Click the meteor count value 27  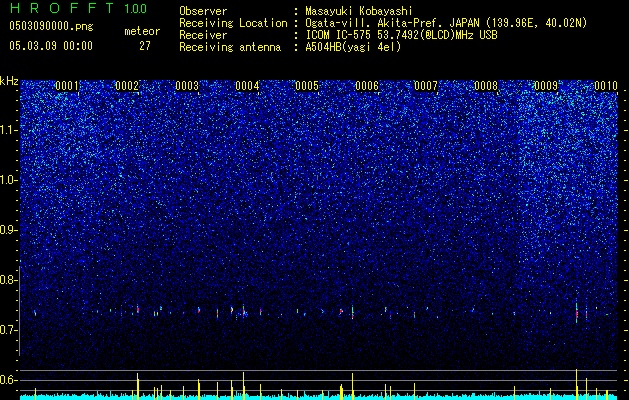(x=145, y=46)
